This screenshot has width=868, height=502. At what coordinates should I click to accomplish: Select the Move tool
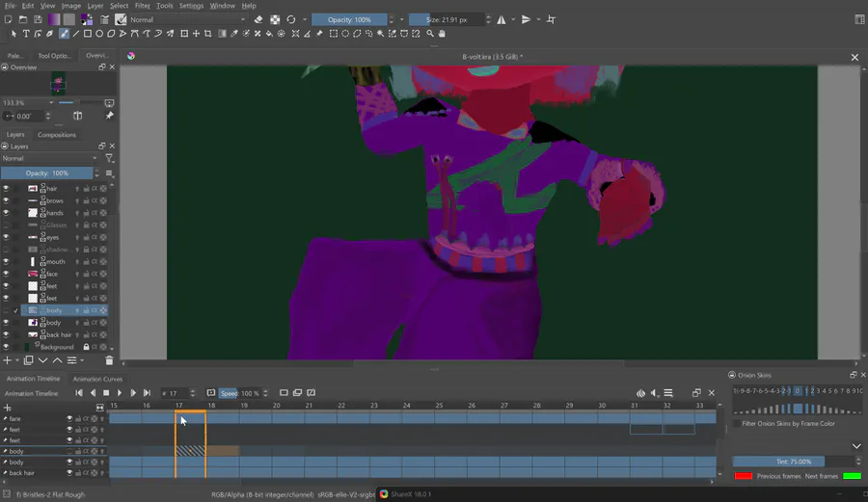196,34
